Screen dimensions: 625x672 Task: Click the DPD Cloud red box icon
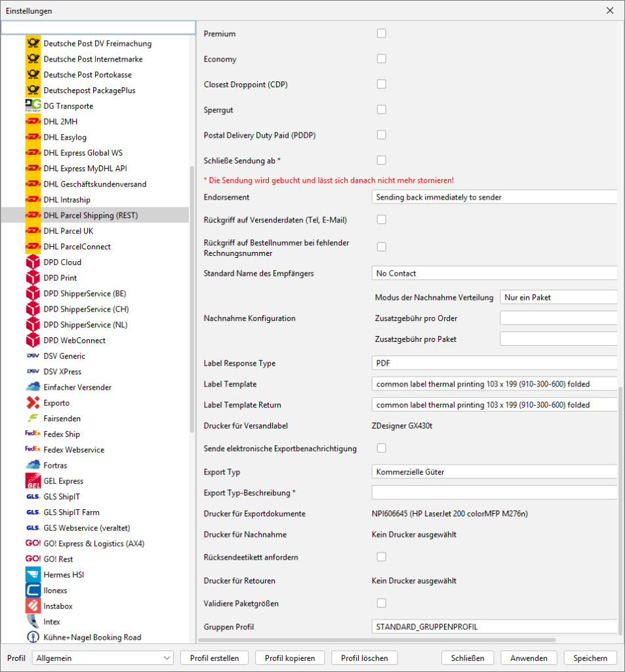tap(33, 262)
